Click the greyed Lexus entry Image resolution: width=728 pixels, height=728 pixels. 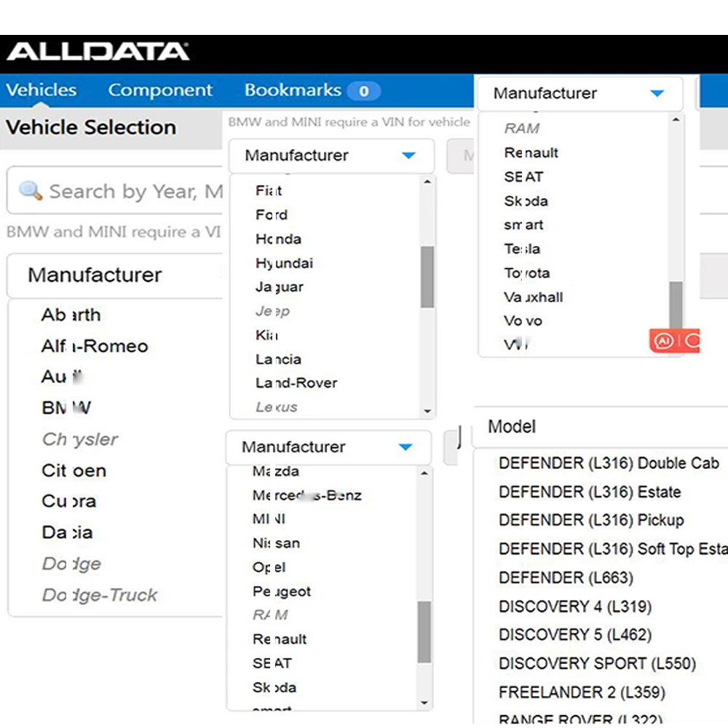[x=276, y=407]
